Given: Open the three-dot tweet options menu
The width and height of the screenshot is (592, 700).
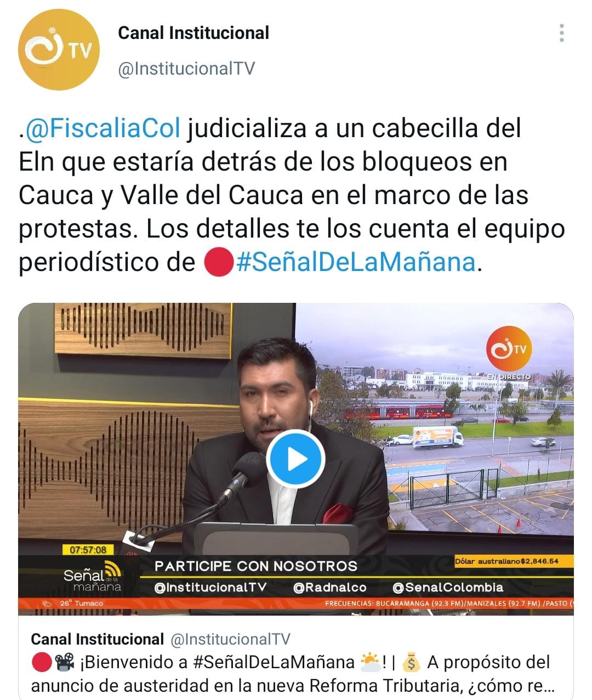Looking at the screenshot, I should (561, 33).
